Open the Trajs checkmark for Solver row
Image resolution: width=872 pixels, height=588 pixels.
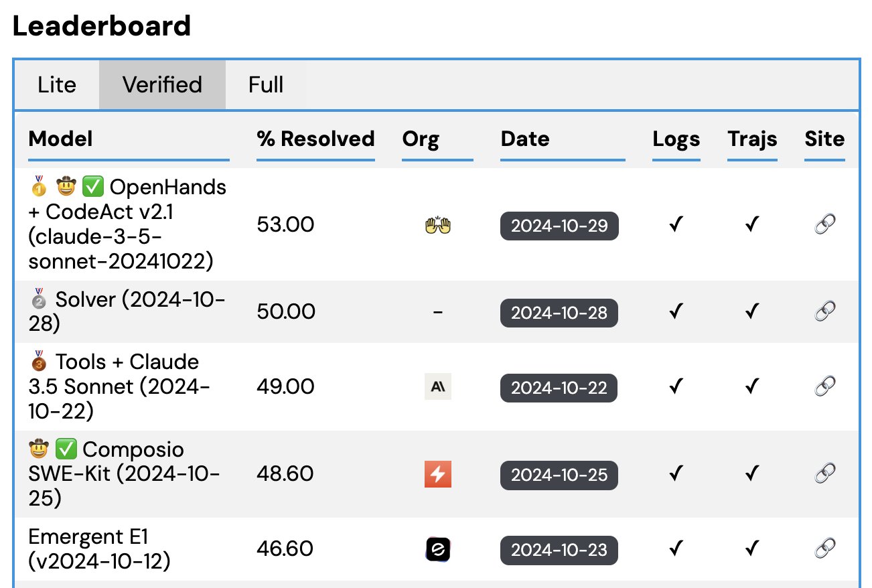coord(752,311)
